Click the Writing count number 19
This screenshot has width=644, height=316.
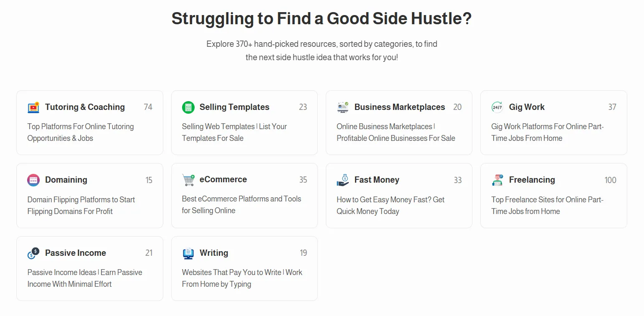[x=304, y=253]
